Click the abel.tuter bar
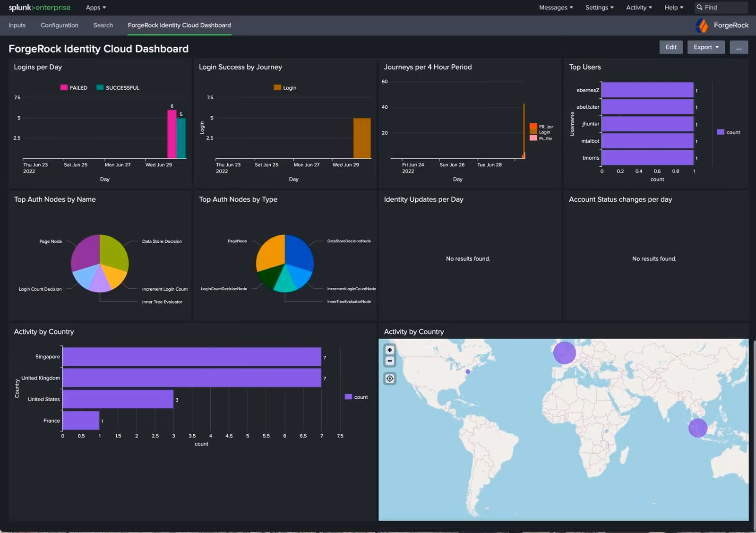Screen dimensions: 756x533 [x=647, y=107]
